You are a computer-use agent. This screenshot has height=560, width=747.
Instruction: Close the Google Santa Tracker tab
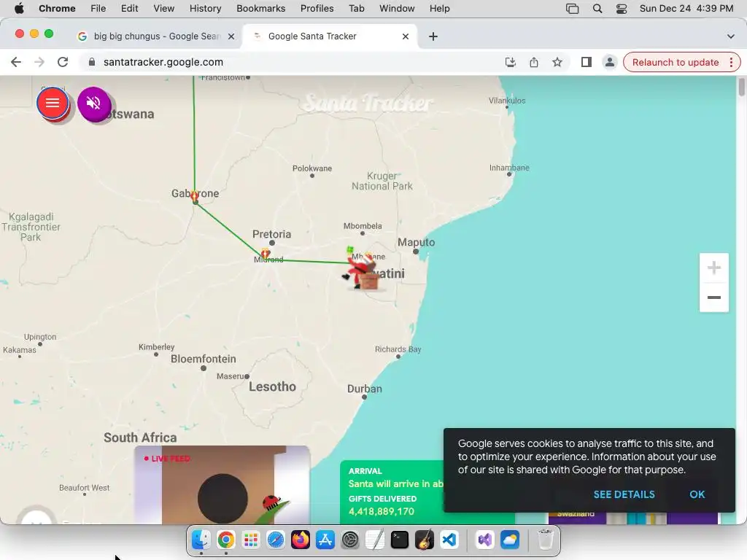tap(406, 36)
